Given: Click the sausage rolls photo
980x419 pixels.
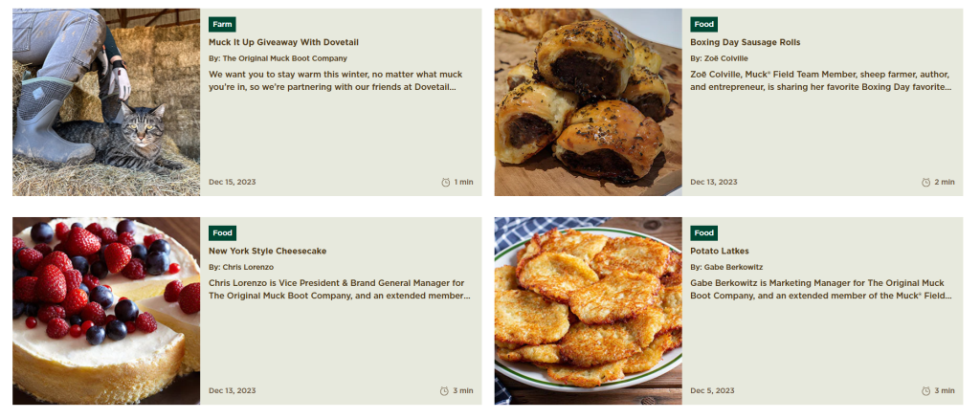Looking at the screenshot, I should (589, 101).
